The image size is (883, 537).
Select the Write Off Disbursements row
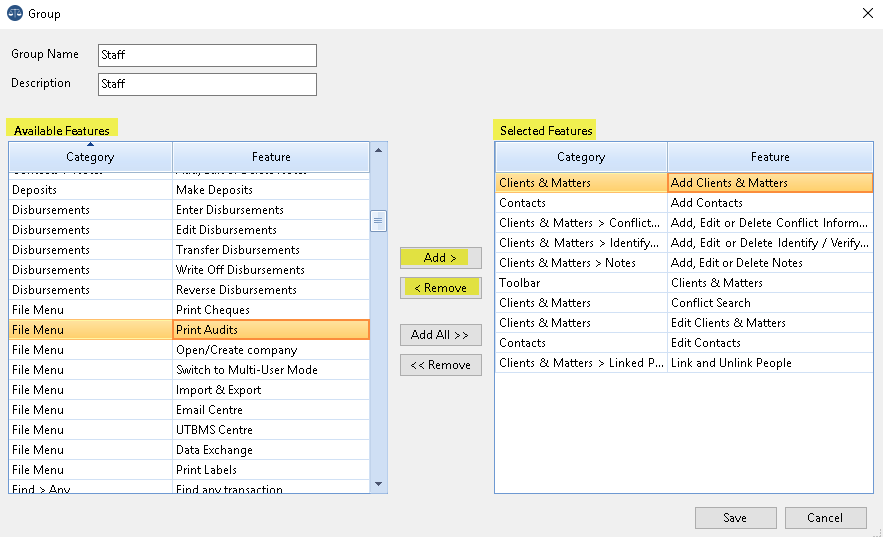click(189, 270)
